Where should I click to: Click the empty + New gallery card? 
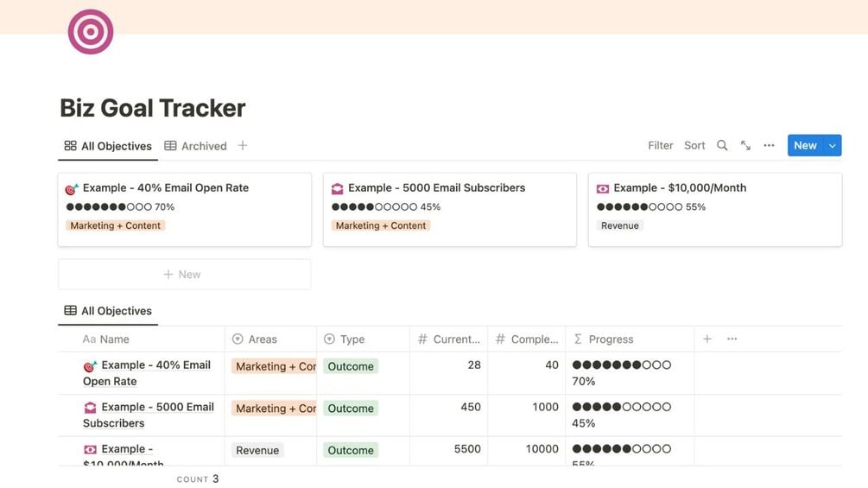pyautogui.click(x=184, y=275)
